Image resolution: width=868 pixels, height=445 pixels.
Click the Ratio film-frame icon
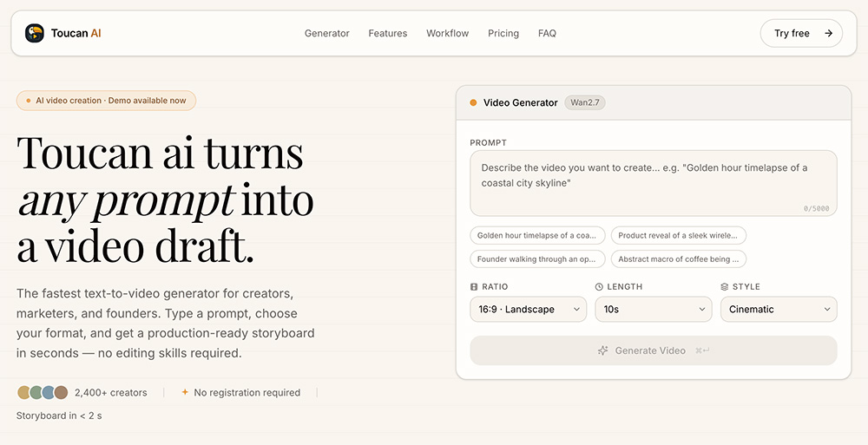[474, 287]
